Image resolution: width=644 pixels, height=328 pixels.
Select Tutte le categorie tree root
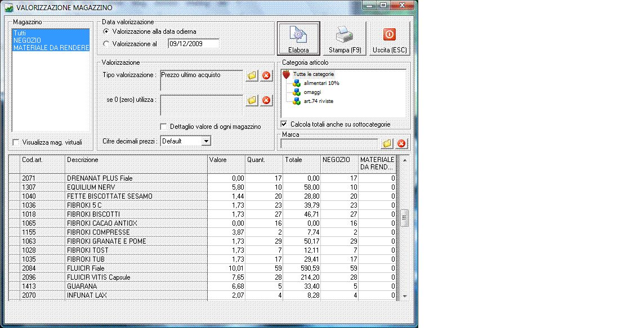click(314, 74)
